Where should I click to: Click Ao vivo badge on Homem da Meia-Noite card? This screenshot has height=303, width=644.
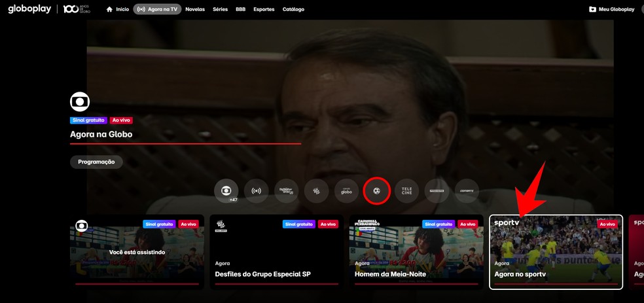pyautogui.click(x=468, y=224)
